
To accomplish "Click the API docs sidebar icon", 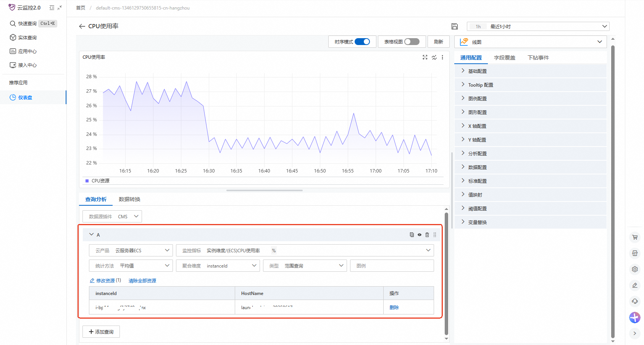I will coord(635,253).
